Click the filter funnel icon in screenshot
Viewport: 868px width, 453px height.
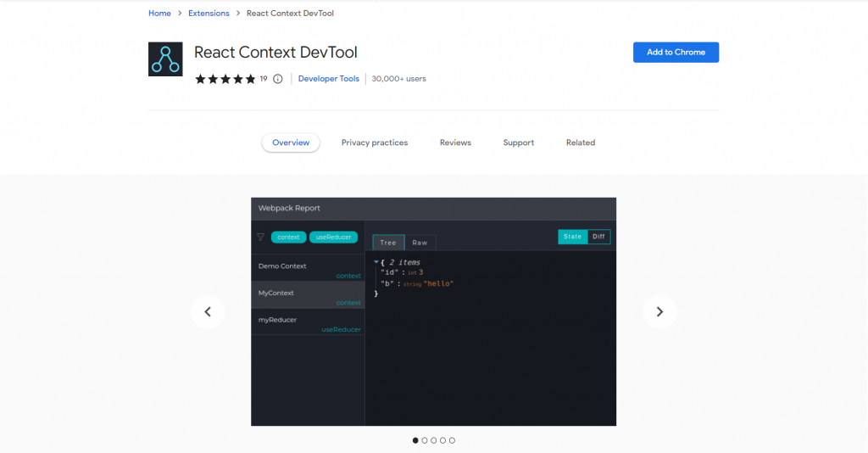[260, 237]
